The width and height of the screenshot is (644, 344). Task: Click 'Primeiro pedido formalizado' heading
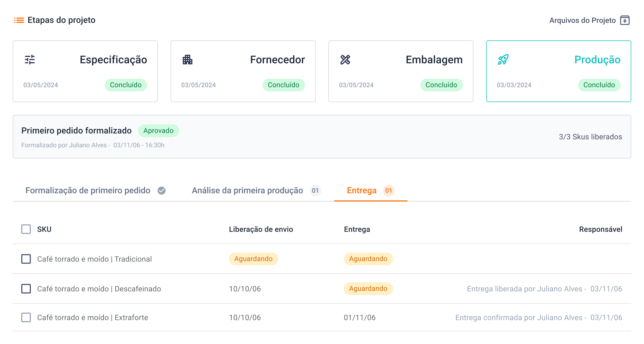coord(77,131)
